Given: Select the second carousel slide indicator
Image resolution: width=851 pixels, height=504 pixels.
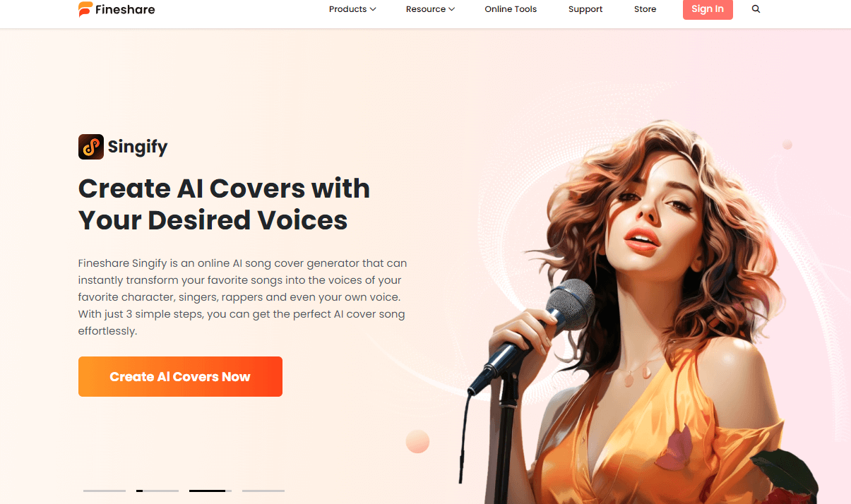Looking at the screenshot, I should pyautogui.click(x=157, y=491).
